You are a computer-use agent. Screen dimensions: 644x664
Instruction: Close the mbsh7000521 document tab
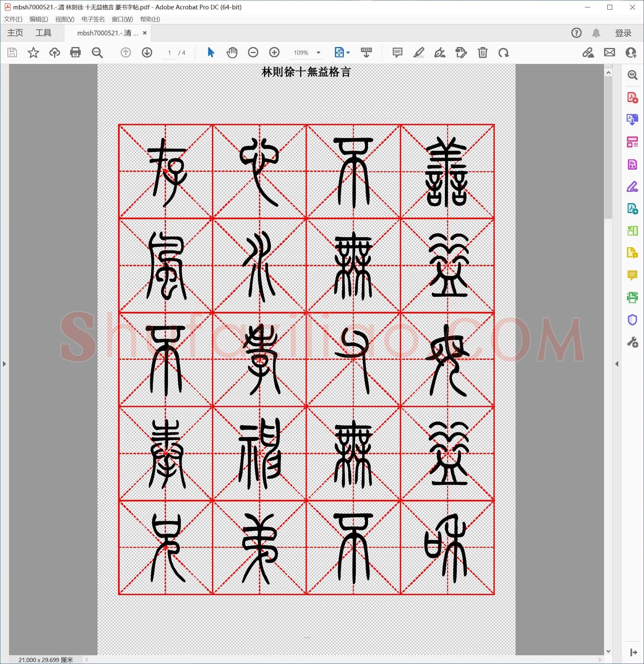[x=144, y=33]
